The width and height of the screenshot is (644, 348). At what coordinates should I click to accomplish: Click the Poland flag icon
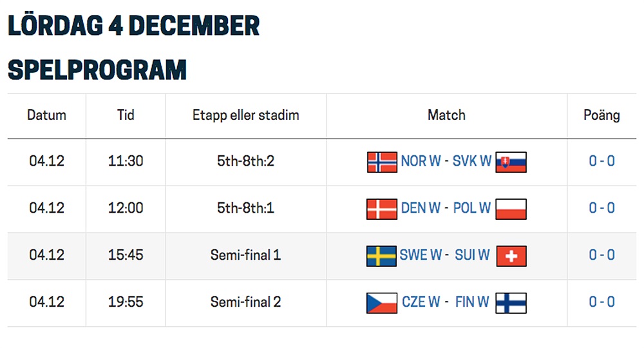point(511,209)
